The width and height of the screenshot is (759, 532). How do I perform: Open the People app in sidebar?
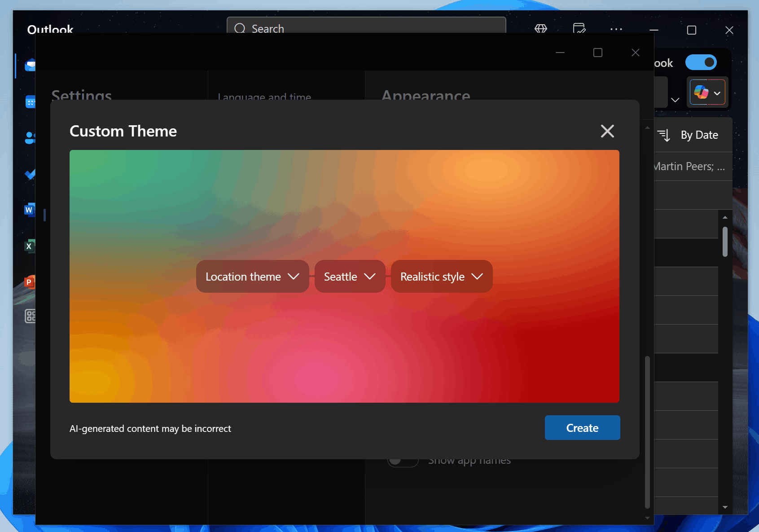(x=31, y=138)
